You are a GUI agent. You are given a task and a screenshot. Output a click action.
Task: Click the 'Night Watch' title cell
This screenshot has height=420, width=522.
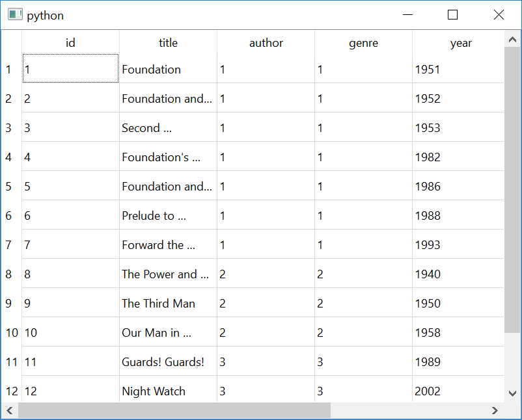tap(168, 391)
